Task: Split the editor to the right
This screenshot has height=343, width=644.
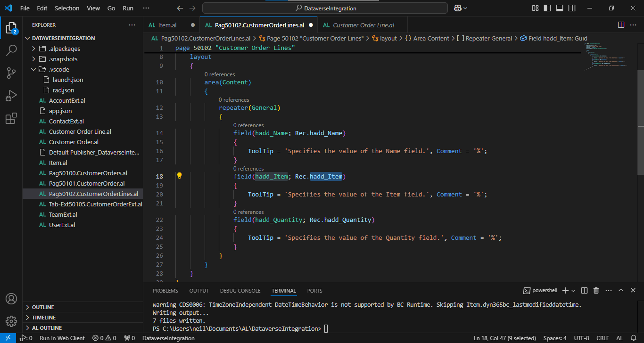Action: click(621, 25)
